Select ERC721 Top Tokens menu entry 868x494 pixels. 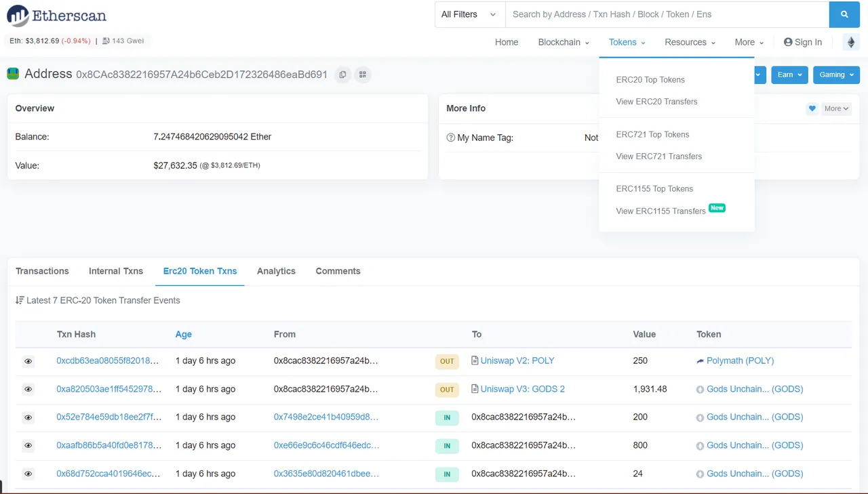coord(652,134)
